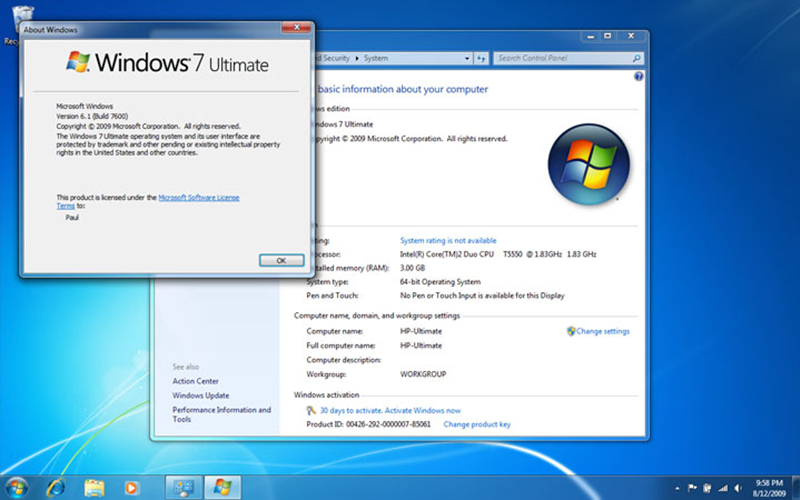Open Windows Update from the sidebar
The image size is (800, 500).
tap(200, 395)
